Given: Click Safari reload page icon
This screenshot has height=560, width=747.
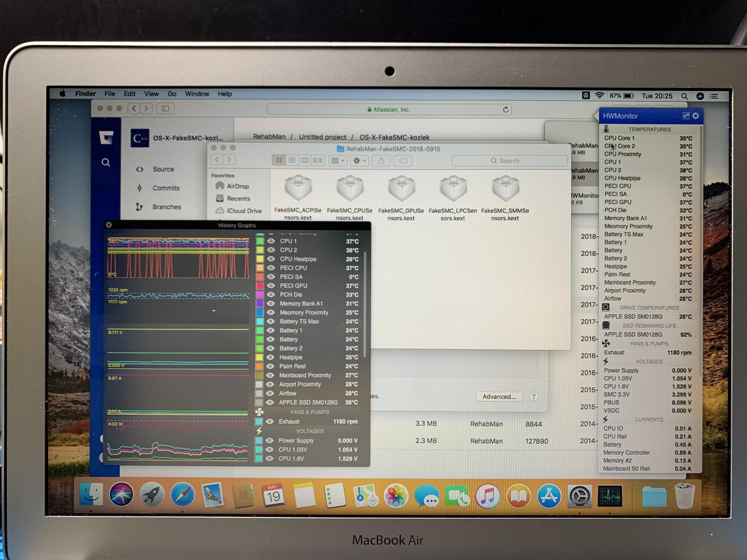Looking at the screenshot, I should tap(506, 109).
